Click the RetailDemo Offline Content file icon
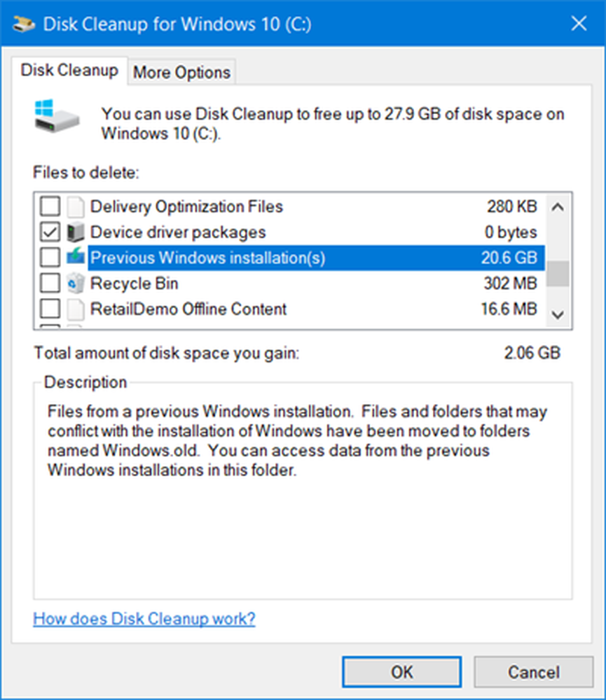606x700 pixels. pyautogui.click(x=76, y=309)
